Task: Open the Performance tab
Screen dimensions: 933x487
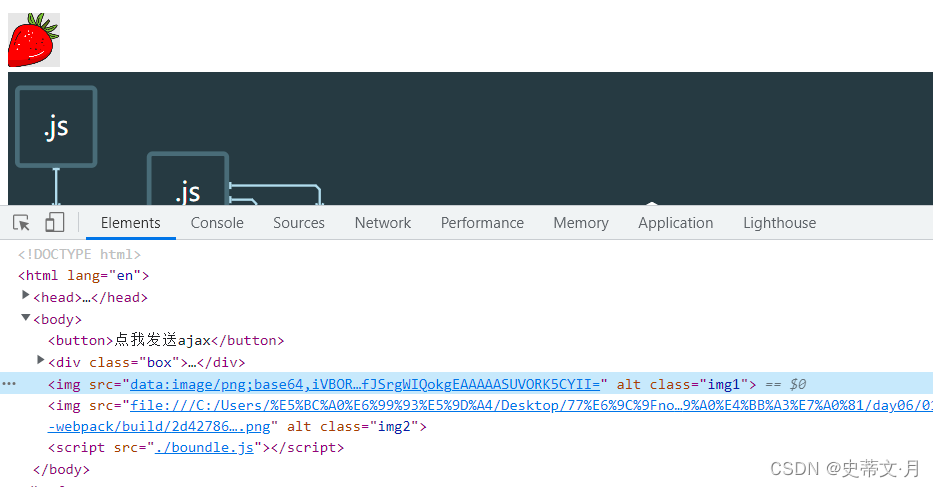Action: click(x=482, y=223)
